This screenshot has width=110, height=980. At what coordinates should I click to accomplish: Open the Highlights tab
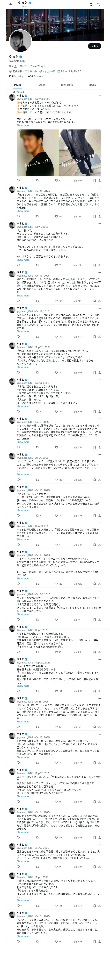tap(67, 85)
